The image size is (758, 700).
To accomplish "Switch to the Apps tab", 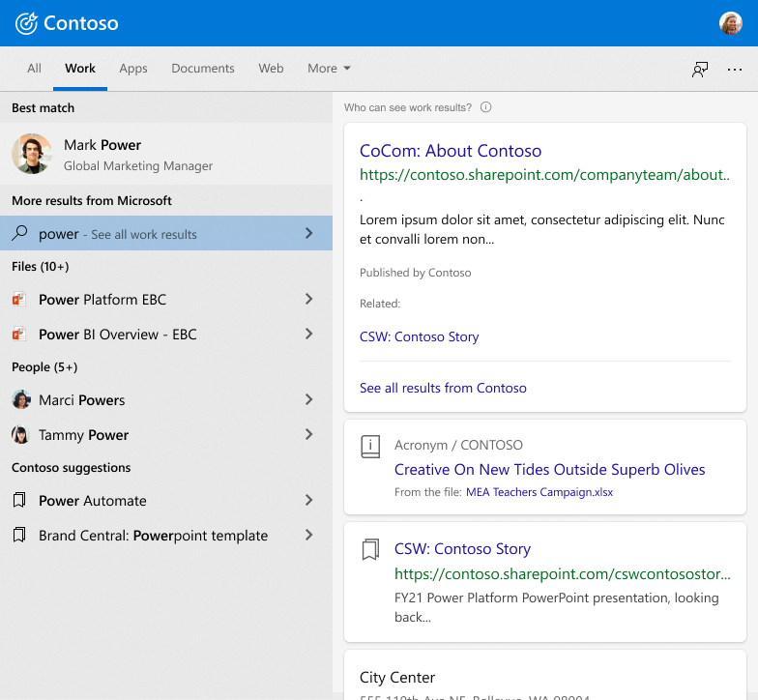I will coord(133,68).
